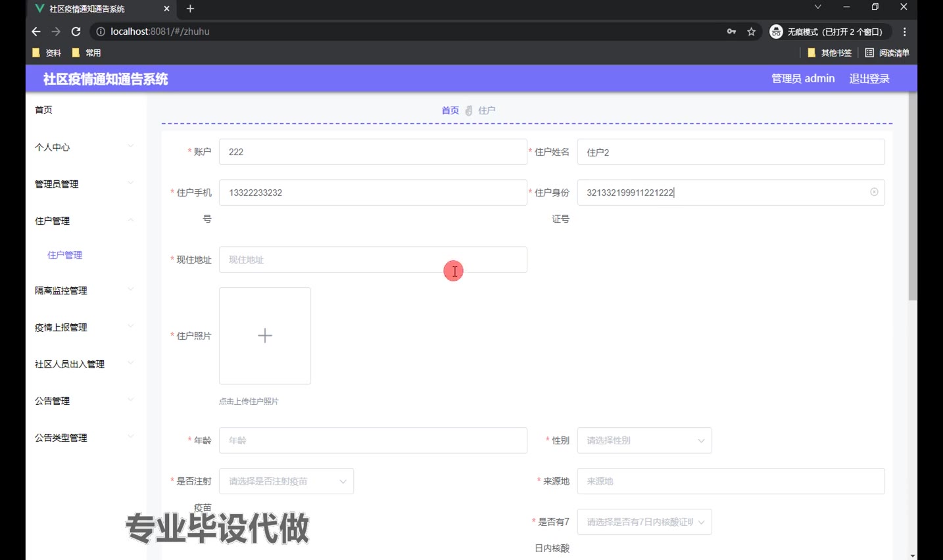Open a new browser tab with the plus icon
The height and width of the screenshot is (560, 943).
(190, 9)
